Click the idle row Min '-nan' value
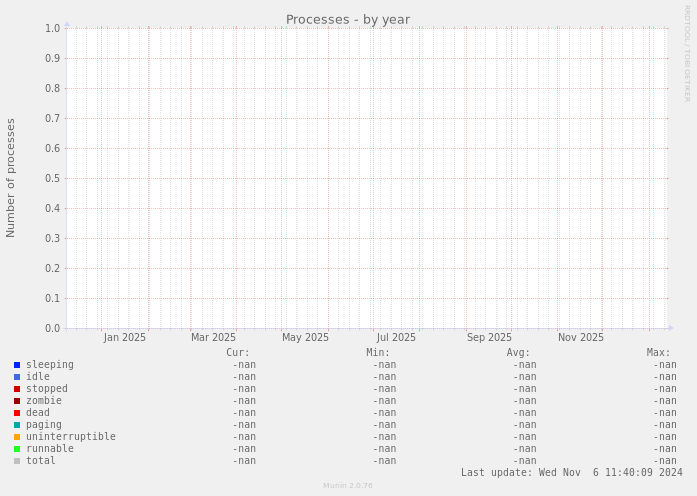 [385, 377]
